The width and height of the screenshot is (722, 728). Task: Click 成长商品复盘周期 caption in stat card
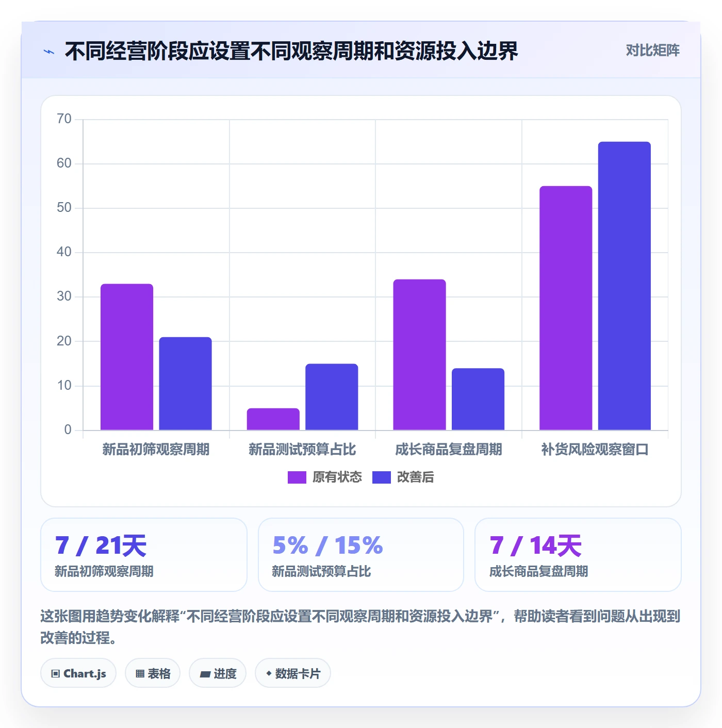pyautogui.click(x=538, y=571)
